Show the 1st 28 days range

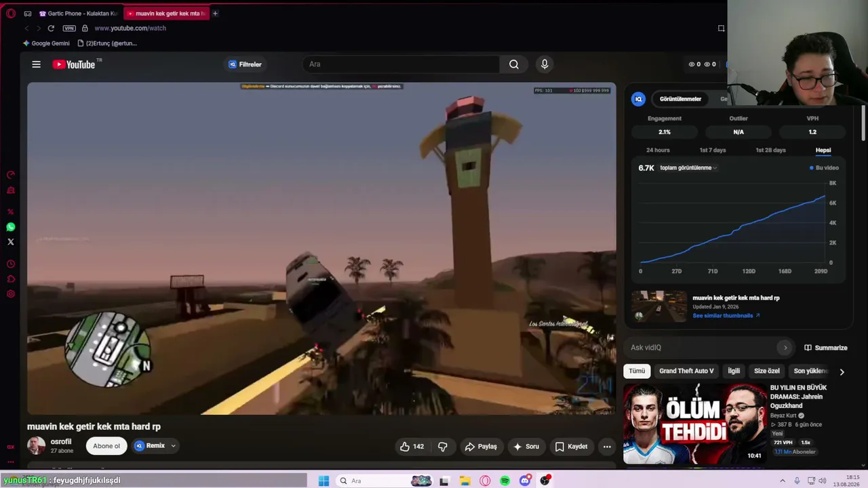(770, 150)
